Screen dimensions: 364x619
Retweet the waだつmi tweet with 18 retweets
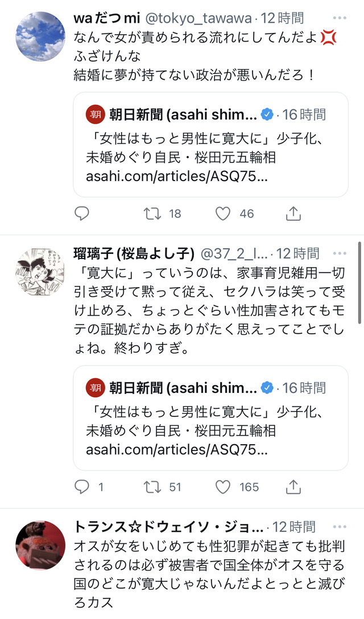pyautogui.click(x=152, y=214)
